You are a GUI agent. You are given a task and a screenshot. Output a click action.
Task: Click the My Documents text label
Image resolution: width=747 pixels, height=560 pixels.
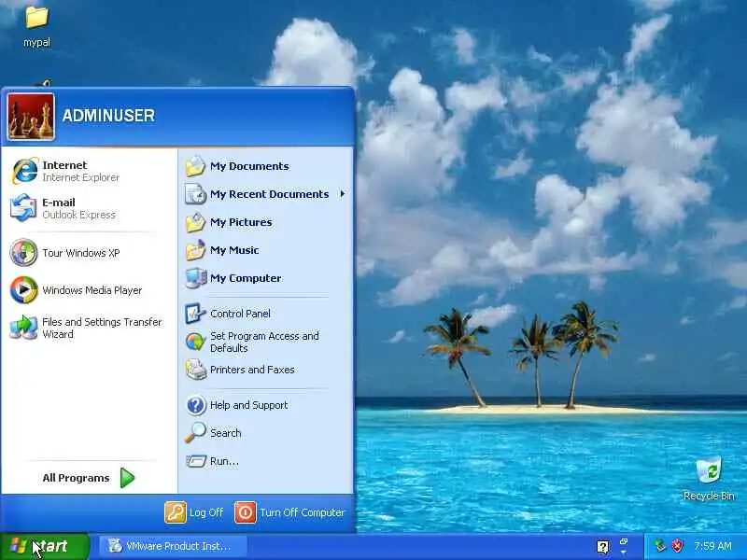click(249, 166)
